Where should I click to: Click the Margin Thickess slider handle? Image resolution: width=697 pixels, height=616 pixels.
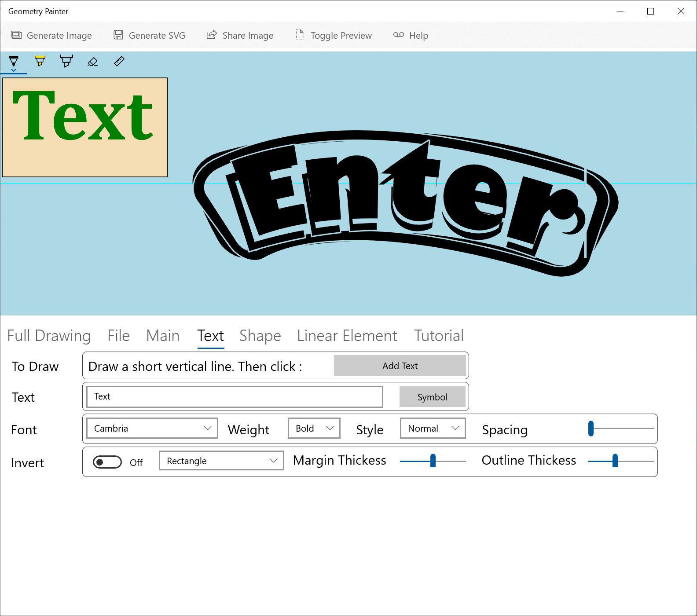[x=433, y=461]
